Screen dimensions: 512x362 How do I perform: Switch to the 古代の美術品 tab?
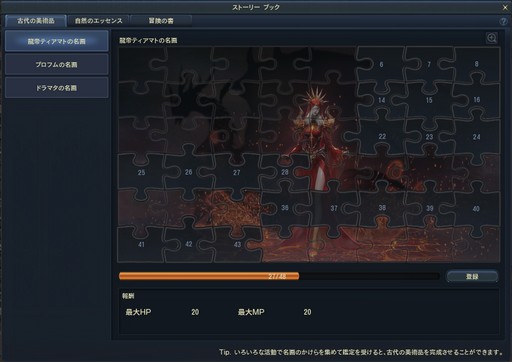pyautogui.click(x=36, y=21)
